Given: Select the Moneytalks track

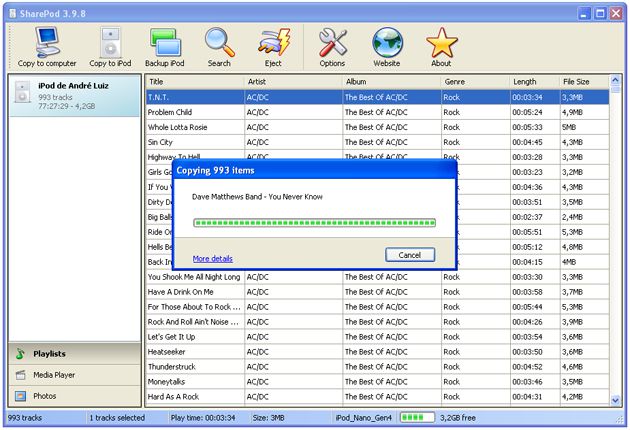Looking at the screenshot, I should (x=377, y=382).
